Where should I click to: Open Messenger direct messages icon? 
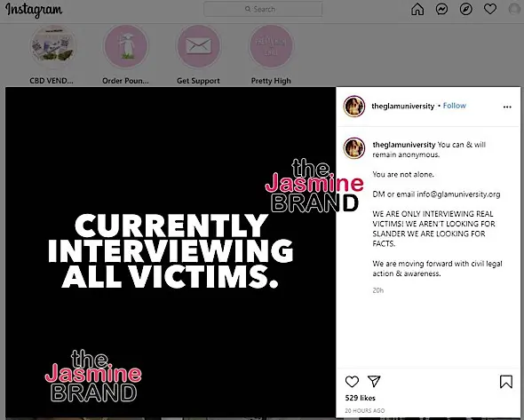[x=441, y=10]
